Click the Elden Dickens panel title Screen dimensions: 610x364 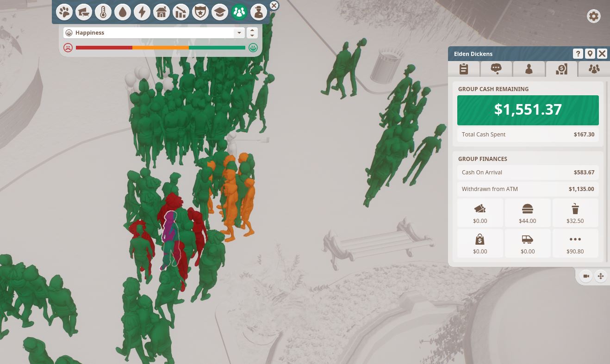(x=473, y=54)
